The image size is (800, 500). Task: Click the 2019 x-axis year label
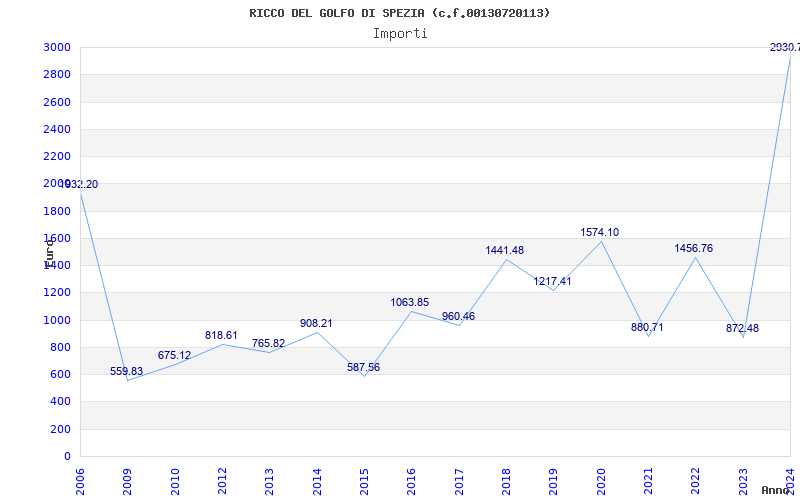554,482
